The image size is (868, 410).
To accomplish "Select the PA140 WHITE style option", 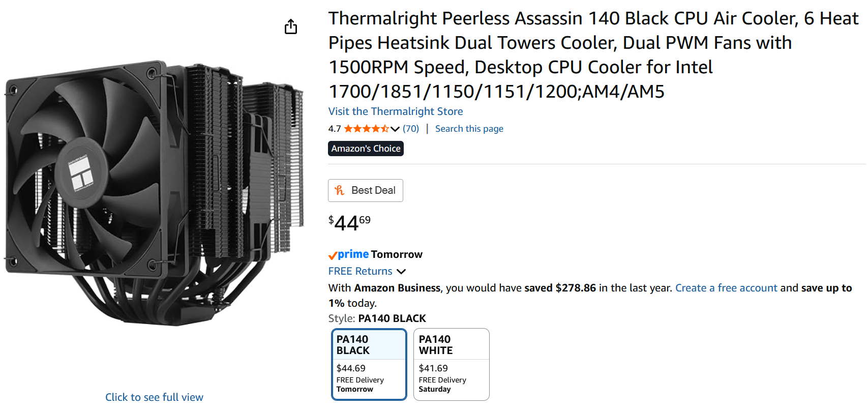I will pyautogui.click(x=451, y=364).
